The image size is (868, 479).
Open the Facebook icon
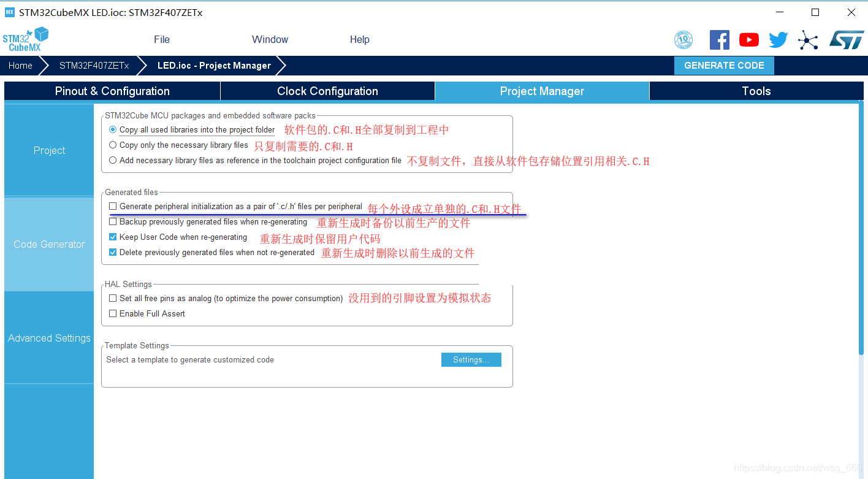click(x=720, y=40)
